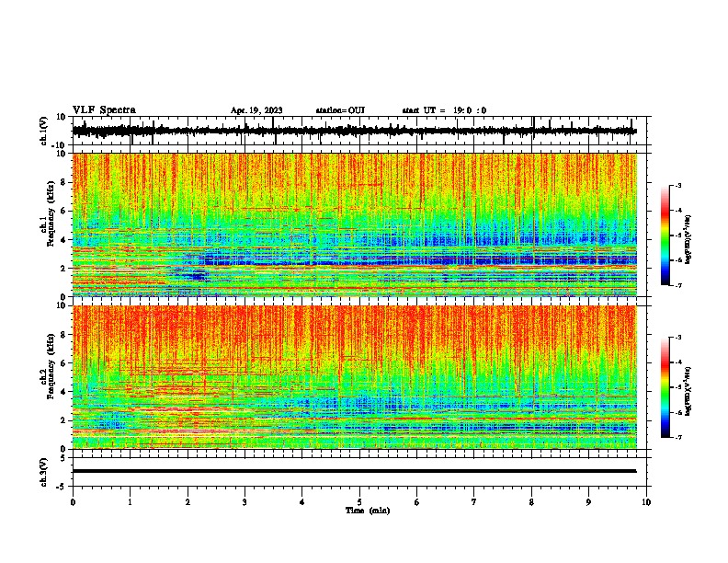Click the "-3" label on ch.1 color bar
Image resolution: width=728 pixels, height=563 pixels.
[x=677, y=185]
